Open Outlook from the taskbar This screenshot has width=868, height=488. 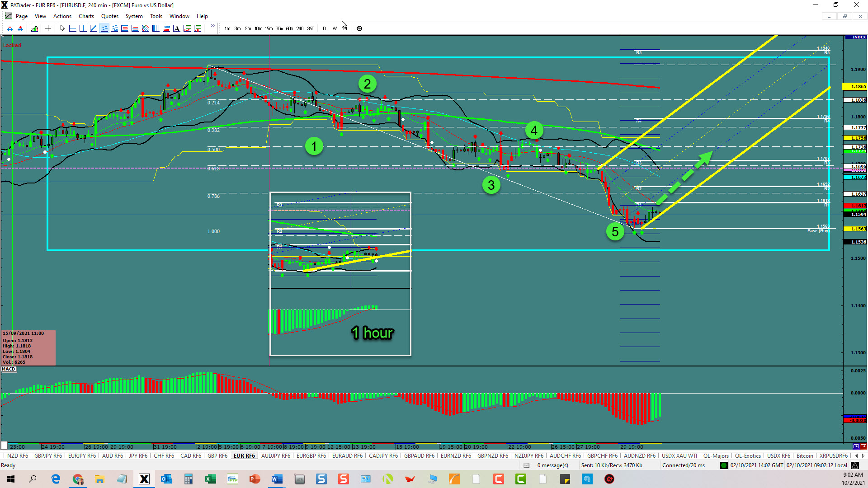pos(166,479)
